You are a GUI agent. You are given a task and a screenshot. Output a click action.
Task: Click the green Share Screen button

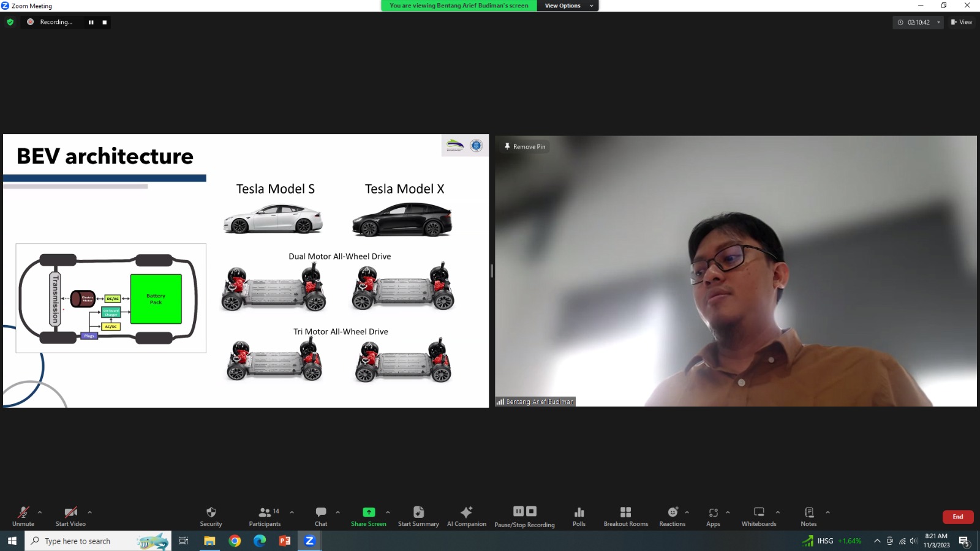(369, 516)
